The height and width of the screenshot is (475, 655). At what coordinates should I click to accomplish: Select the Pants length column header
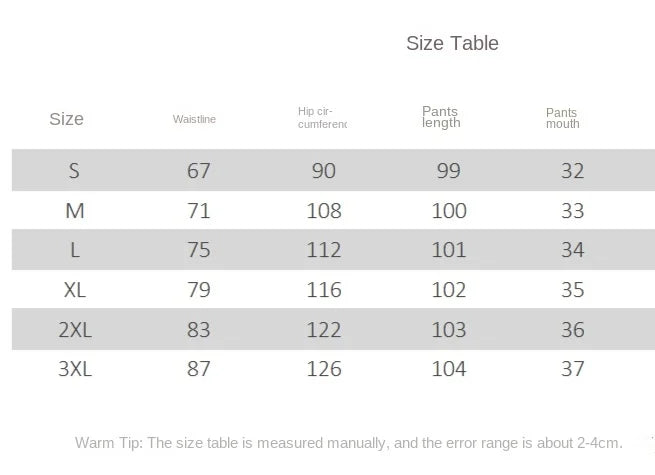tap(441, 117)
